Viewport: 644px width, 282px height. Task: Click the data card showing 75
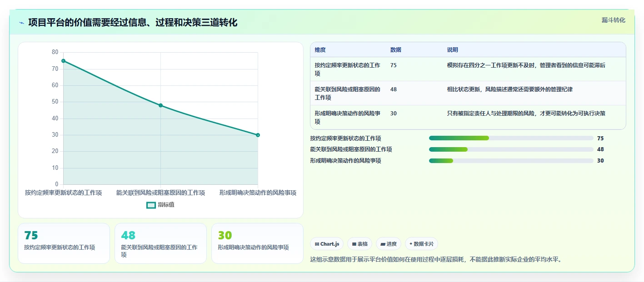click(x=64, y=243)
